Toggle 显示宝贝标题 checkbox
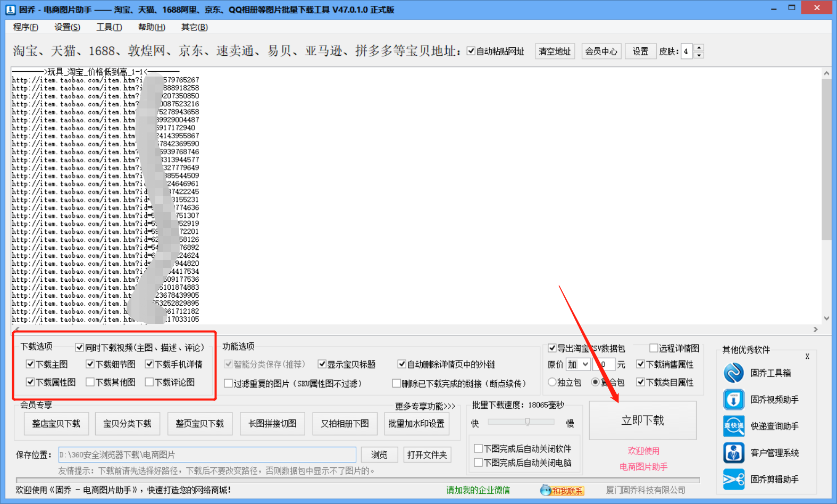This screenshot has width=837, height=504. [x=322, y=364]
